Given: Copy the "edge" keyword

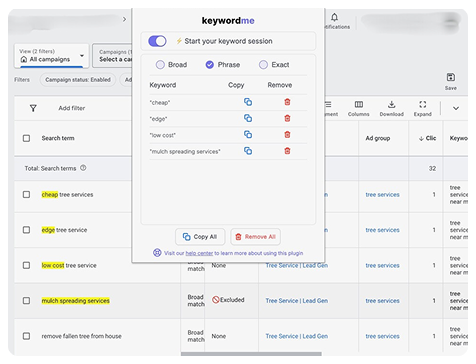Looking at the screenshot, I should [248, 118].
